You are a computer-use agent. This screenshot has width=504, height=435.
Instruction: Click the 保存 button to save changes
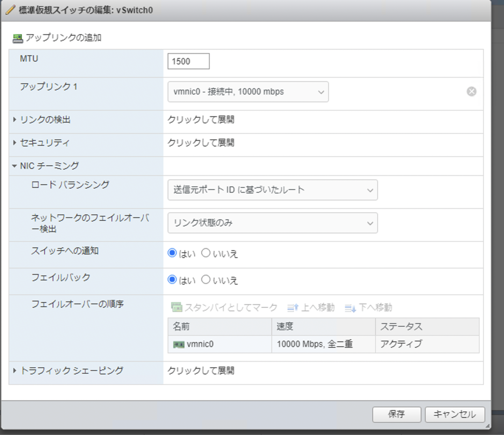pos(396,415)
